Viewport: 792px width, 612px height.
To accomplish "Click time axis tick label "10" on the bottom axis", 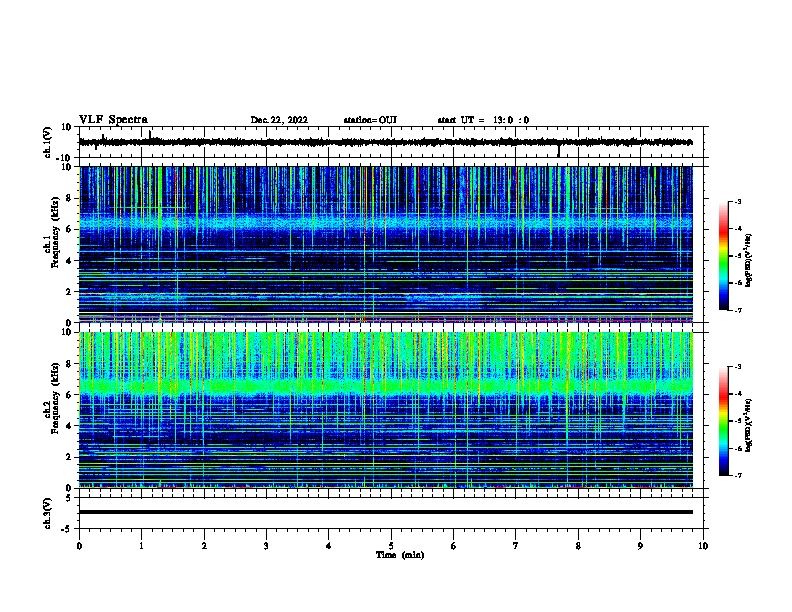I will pos(703,546).
